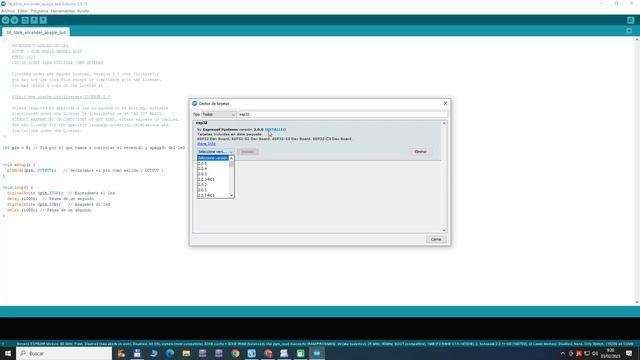Select version 2.0.4 in the list
This screenshot has height=360, width=640.
point(213,169)
